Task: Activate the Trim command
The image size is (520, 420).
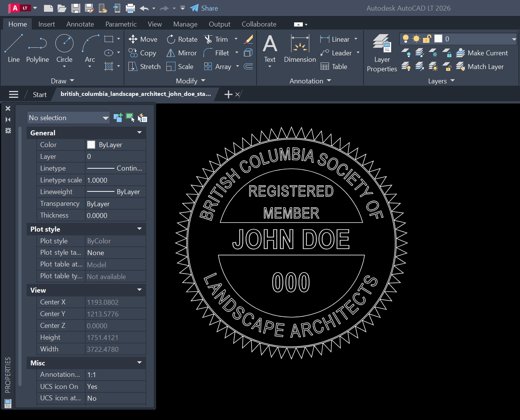Action: 216,39
